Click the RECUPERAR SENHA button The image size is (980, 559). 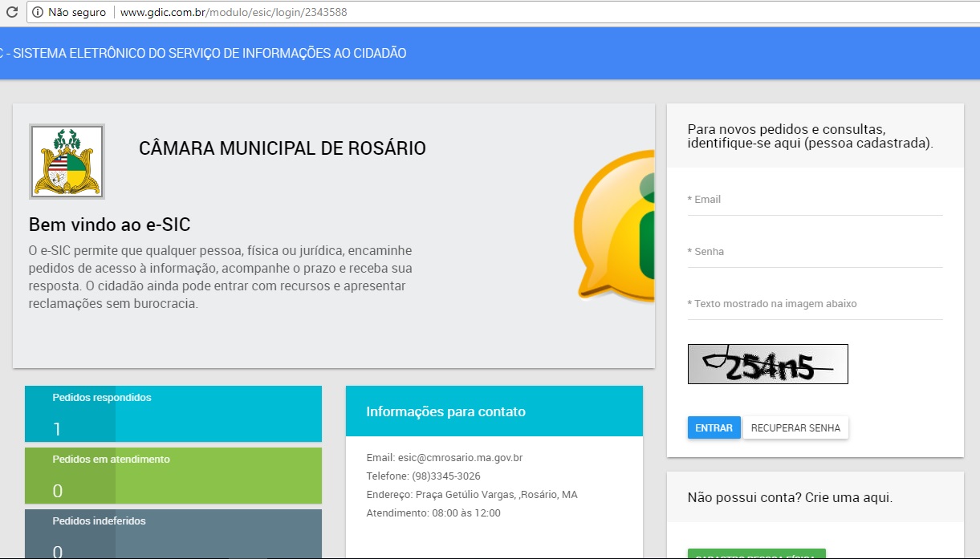795,428
